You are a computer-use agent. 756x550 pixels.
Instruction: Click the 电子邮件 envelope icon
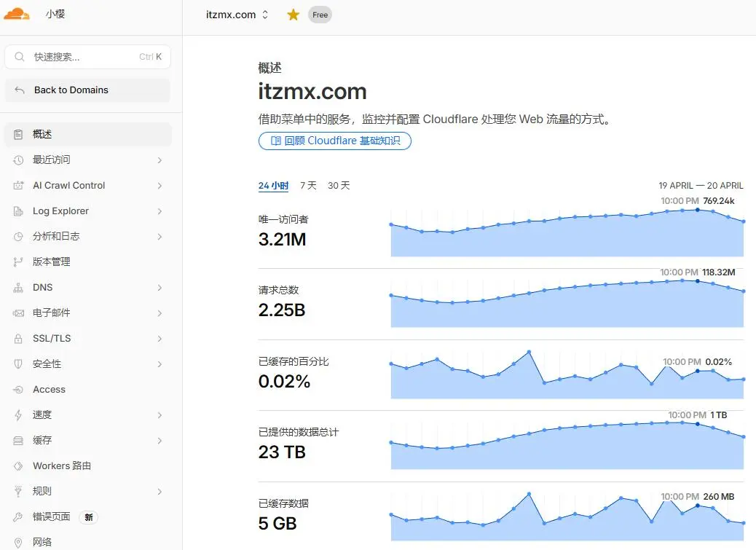(x=17, y=313)
